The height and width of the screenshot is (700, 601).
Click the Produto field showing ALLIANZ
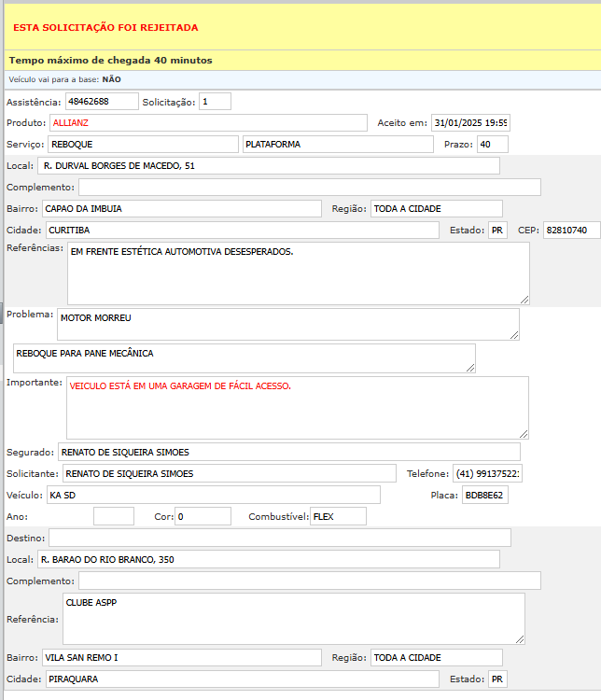(208, 122)
